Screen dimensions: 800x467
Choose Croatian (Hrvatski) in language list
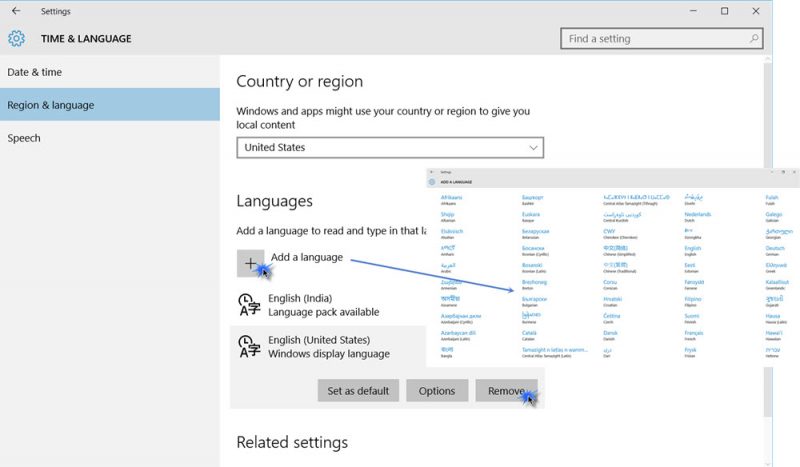click(x=612, y=301)
